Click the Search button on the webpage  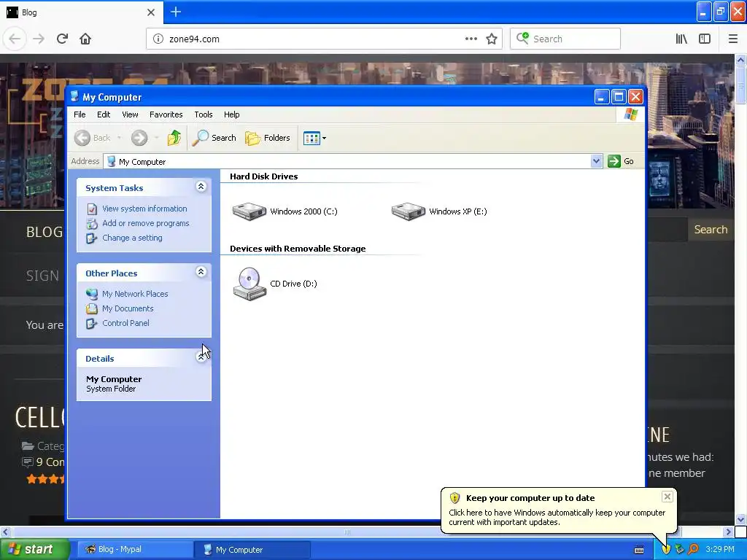coord(711,230)
